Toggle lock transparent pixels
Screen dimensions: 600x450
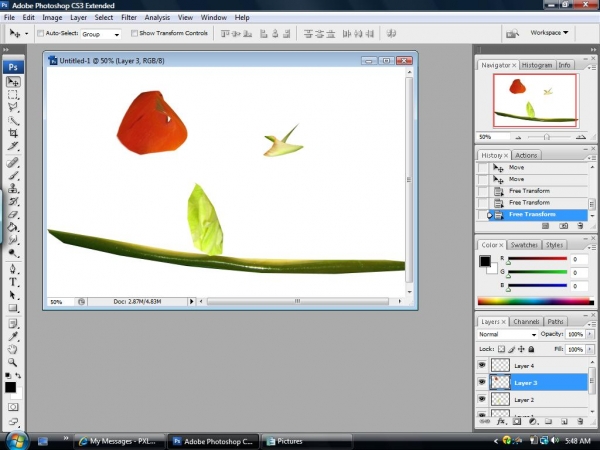[501, 349]
